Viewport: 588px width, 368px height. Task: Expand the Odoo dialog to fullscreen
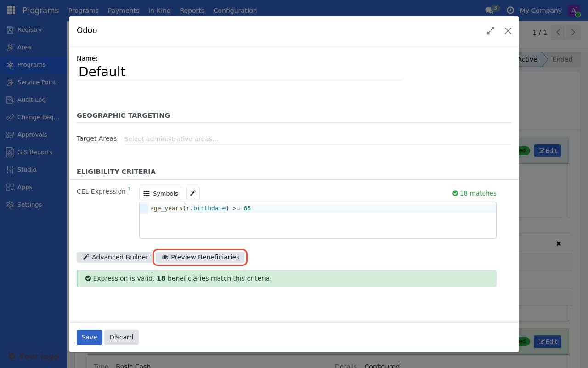pos(490,30)
